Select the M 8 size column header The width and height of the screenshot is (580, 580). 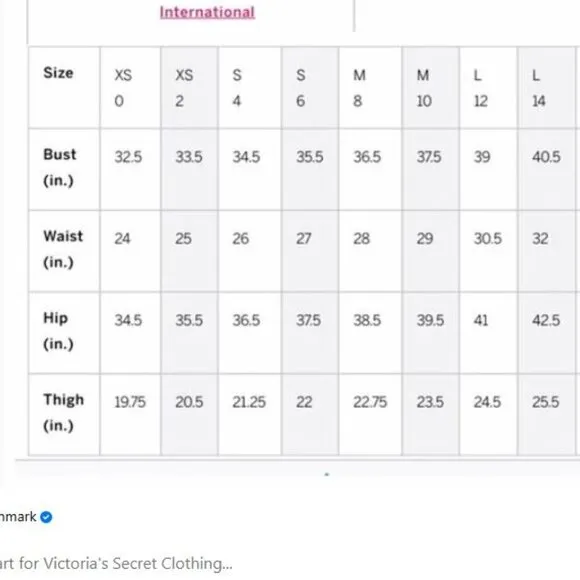370,88
